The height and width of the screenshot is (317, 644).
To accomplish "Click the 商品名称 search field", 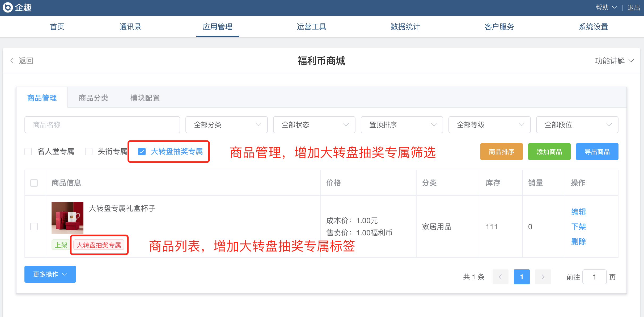I will pos(102,125).
